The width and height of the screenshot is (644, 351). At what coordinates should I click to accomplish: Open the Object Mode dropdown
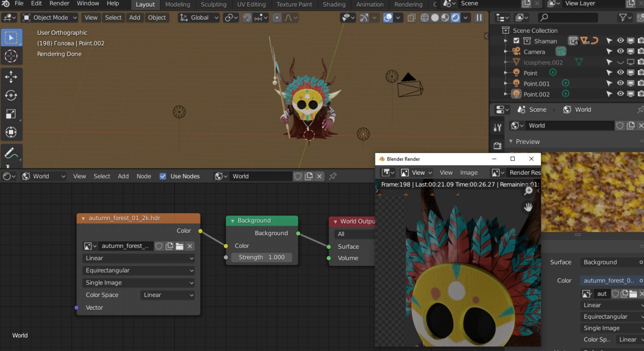(x=49, y=17)
